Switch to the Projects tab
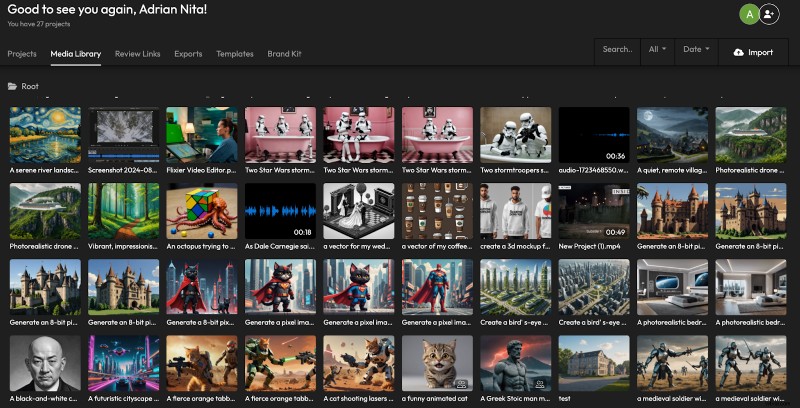 click(x=22, y=54)
